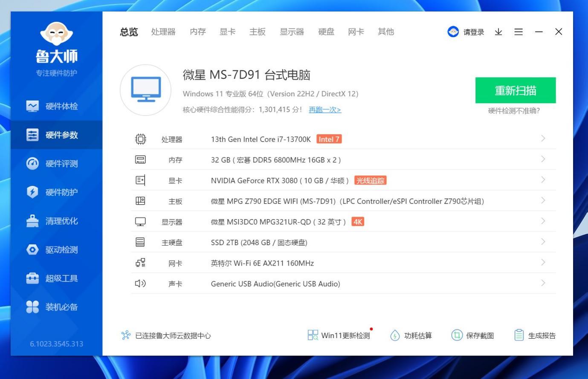
Task: Click the login avatar icon
Action: pyautogui.click(x=453, y=32)
